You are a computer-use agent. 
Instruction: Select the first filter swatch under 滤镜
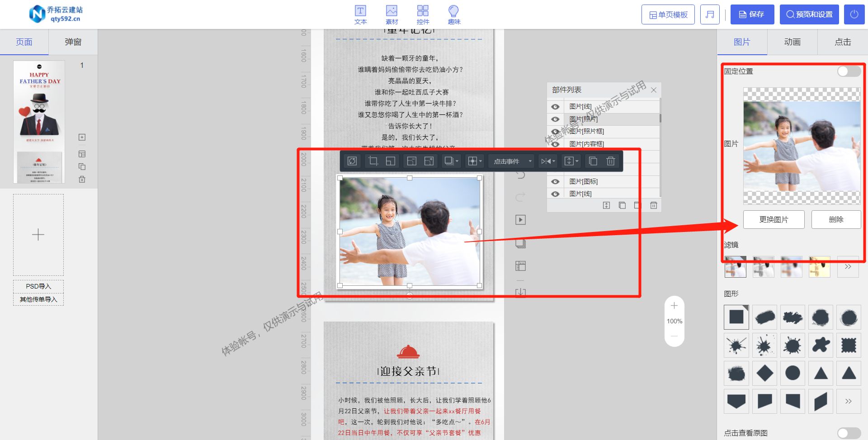(x=735, y=267)
